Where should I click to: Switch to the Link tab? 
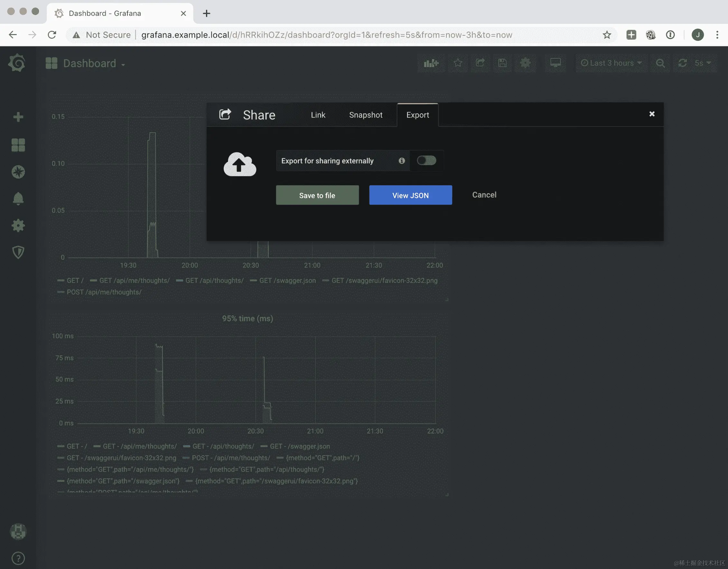(318, 115)
